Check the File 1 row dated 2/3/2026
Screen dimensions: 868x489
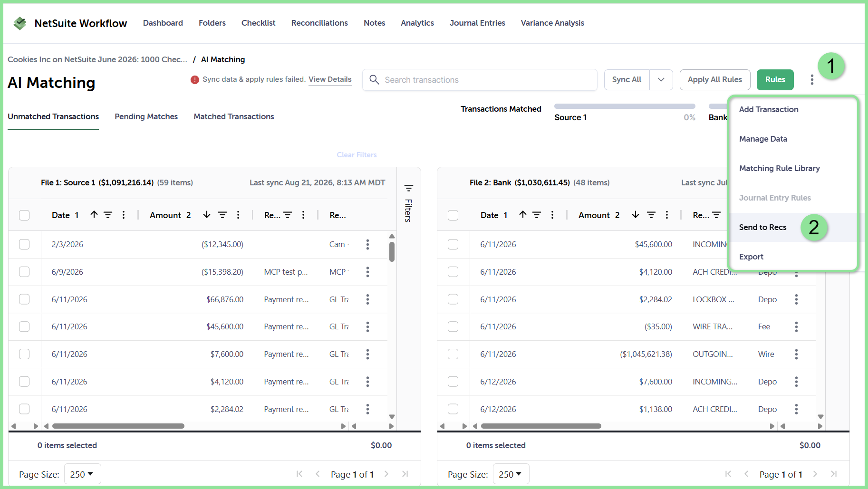(x=24, y=244)
